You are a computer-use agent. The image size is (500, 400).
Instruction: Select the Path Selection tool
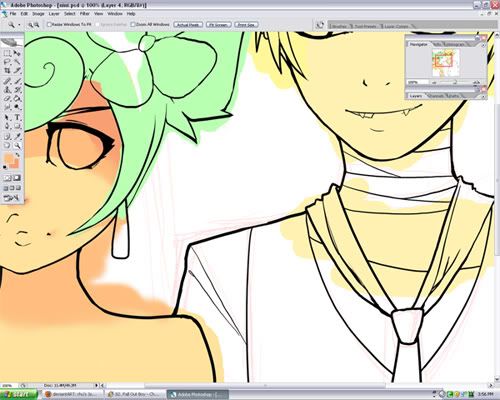coord(7,118)
